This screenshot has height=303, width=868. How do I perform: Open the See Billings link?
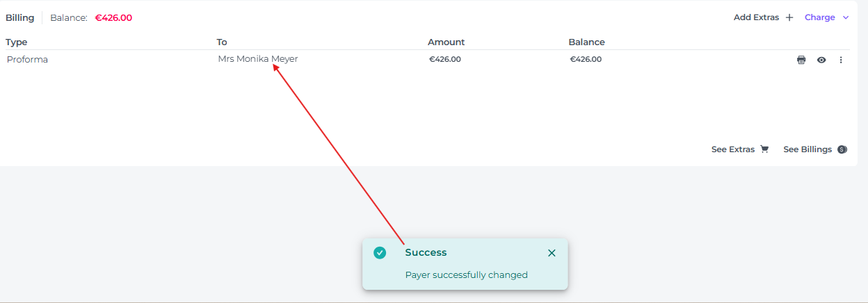[x=807, y=149]
